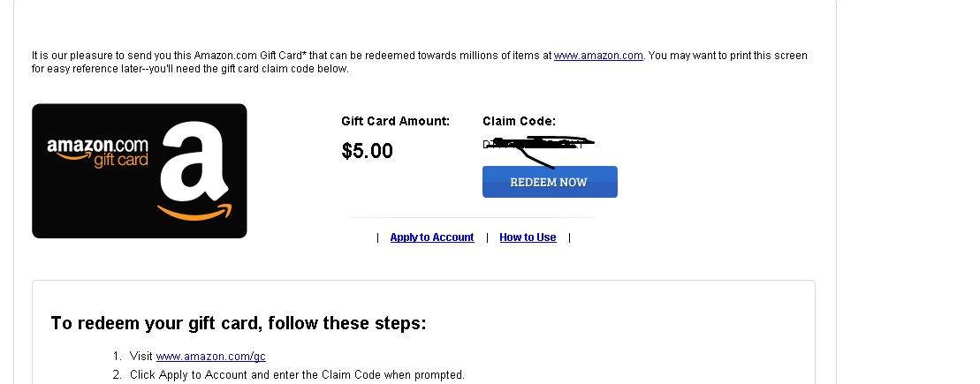
Task: Click the large white "a" logo on card
Action: [196, 165]
